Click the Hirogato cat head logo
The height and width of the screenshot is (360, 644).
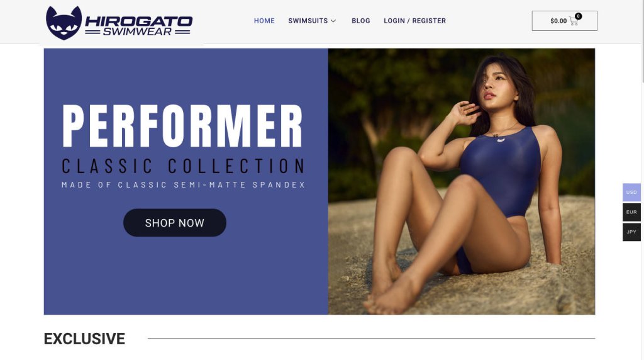coord(64,23)
